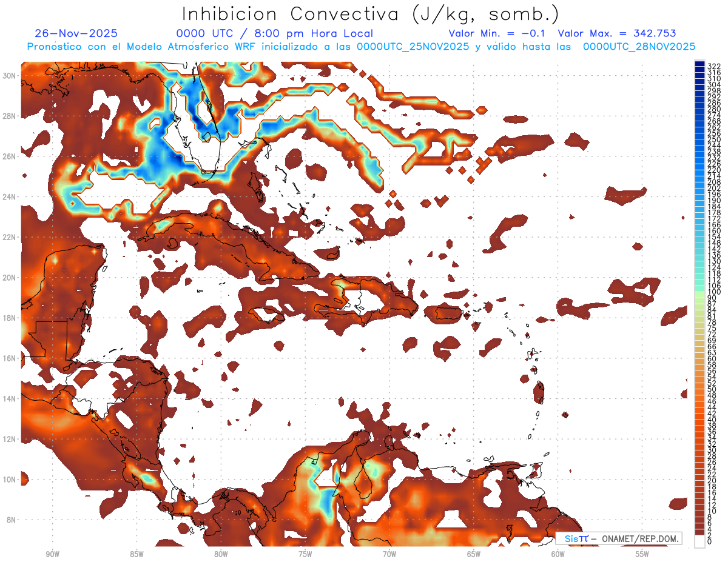Click the '10N' latitude label
Screen dimensions: 728x562
(10, 480)
